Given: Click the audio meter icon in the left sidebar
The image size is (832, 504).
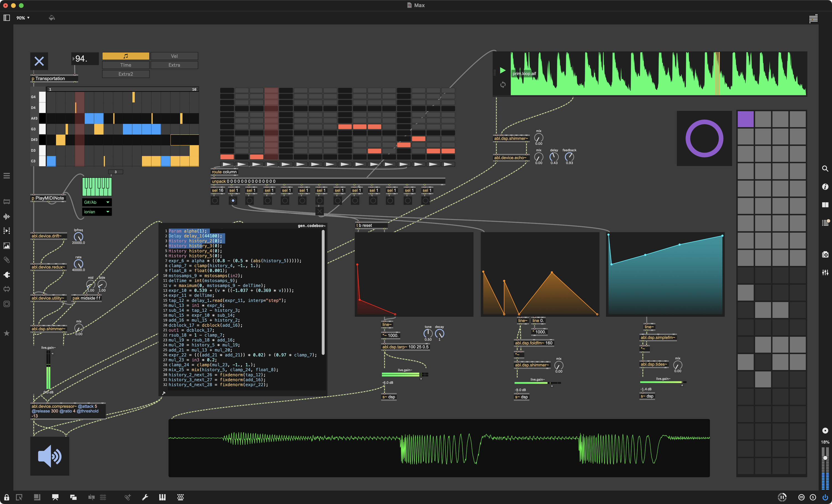Looking at the screenshot, I should tap(7, 217).
